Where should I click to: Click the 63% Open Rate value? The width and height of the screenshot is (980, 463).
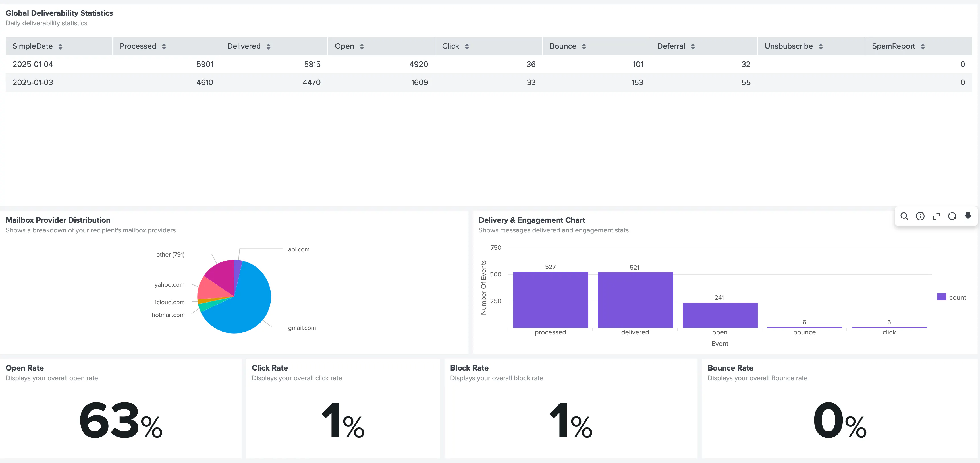tap(121, 420)
